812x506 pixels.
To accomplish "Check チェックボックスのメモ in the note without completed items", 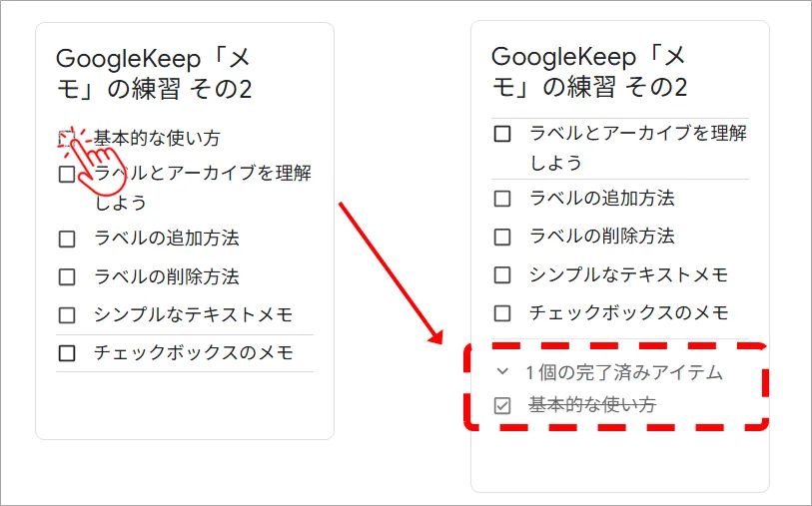I will (x=67, y=352).
